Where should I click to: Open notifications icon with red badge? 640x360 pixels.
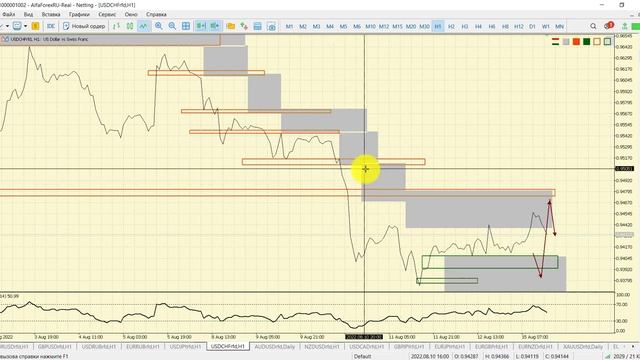[x=609, y=26]
